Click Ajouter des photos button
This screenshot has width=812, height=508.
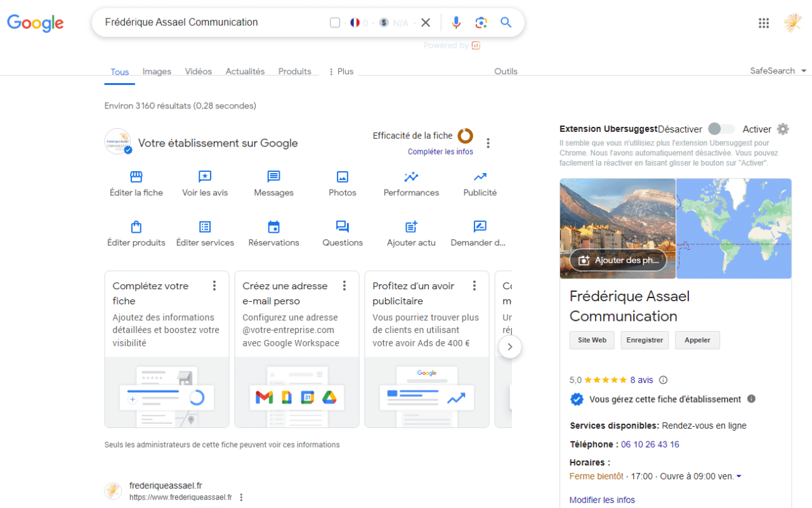tap(619, 260)
